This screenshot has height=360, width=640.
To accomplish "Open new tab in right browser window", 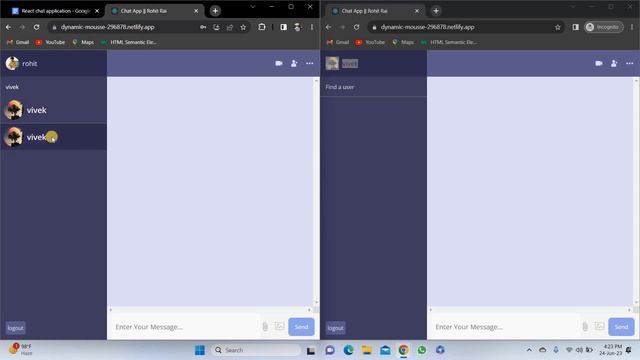I will click(436, 11).
